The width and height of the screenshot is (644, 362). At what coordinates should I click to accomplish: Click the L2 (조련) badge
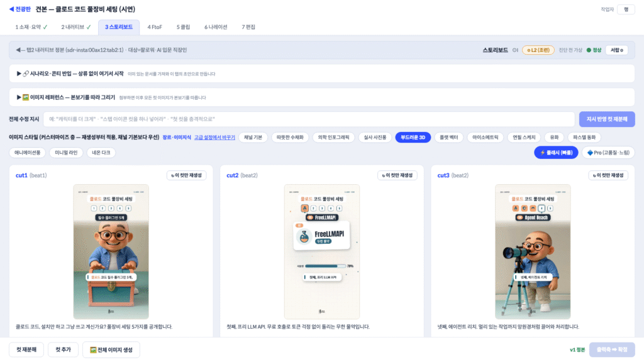(x=538, y=50)
